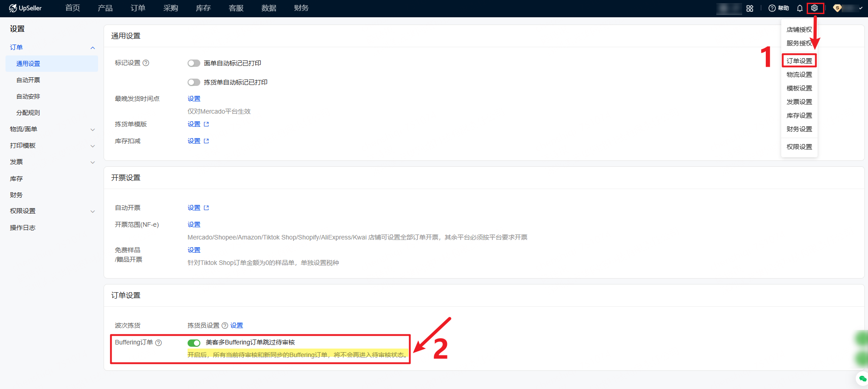Click the help question mark icon

tap(772, 8)
